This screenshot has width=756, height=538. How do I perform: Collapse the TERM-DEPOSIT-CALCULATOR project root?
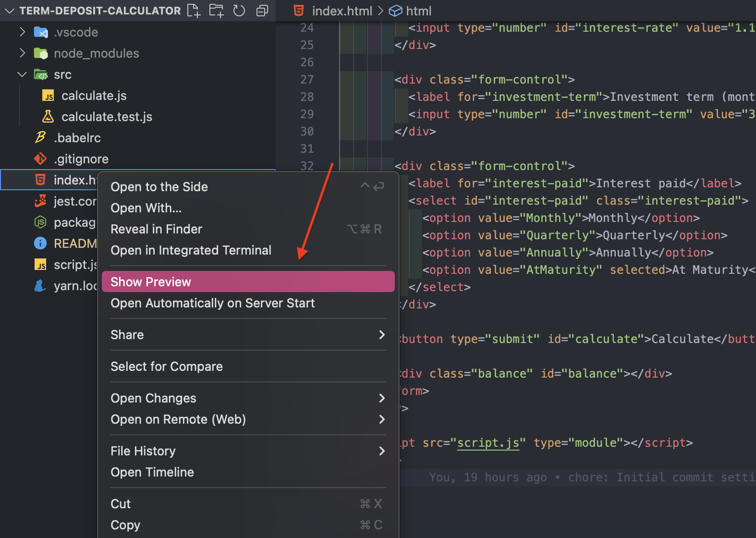[10, 11]
